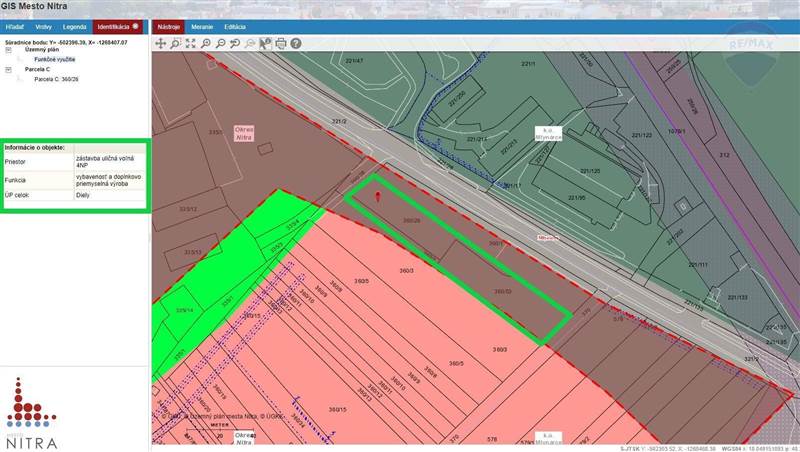Click parcel 221/133 label on map

point(738,297)
